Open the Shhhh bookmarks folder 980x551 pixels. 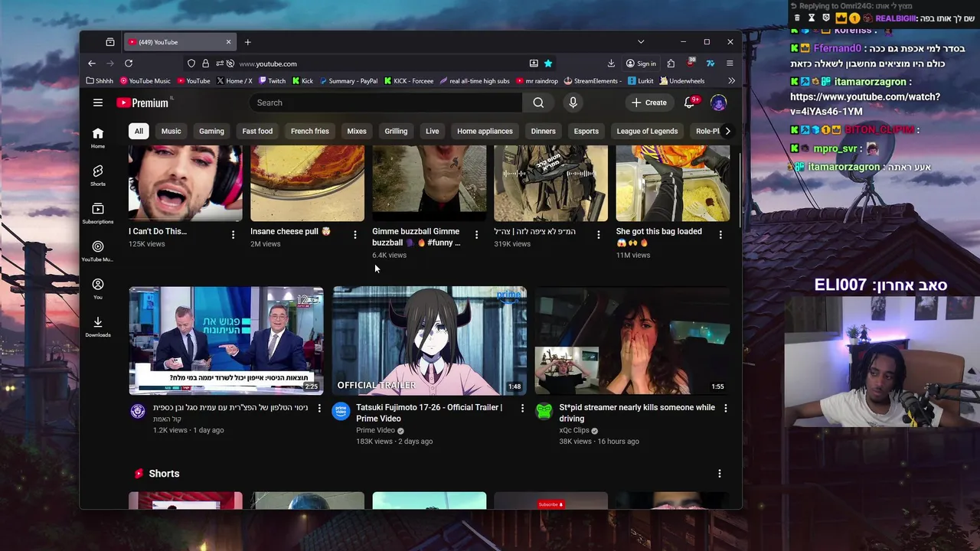pos(100,80)
